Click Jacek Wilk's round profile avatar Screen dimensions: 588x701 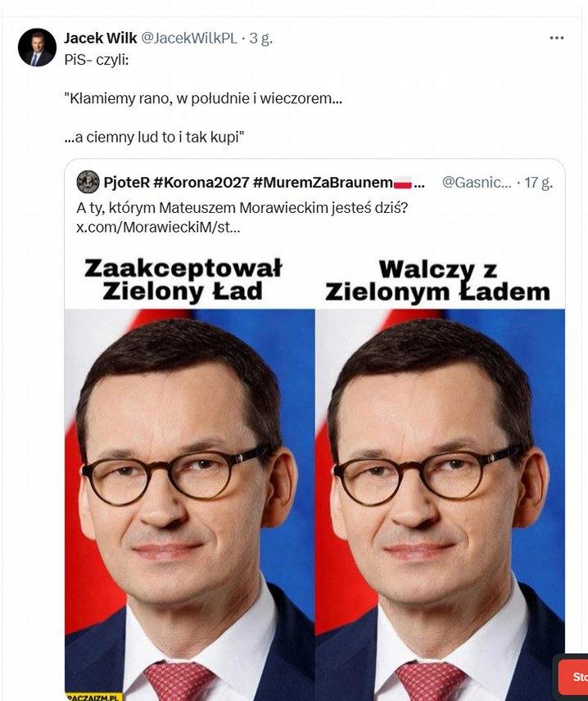click(x=37, y=47)
